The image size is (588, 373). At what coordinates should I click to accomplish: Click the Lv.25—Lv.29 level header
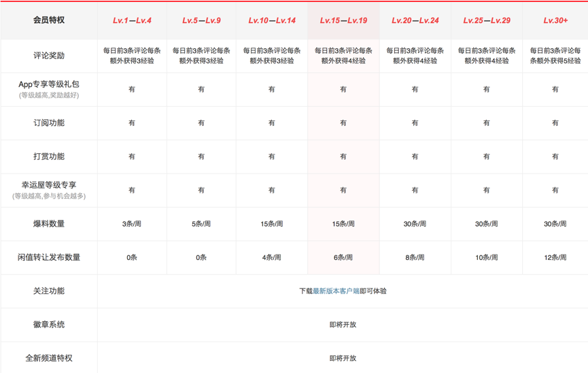pyautogui.click(x=487, y=20)
